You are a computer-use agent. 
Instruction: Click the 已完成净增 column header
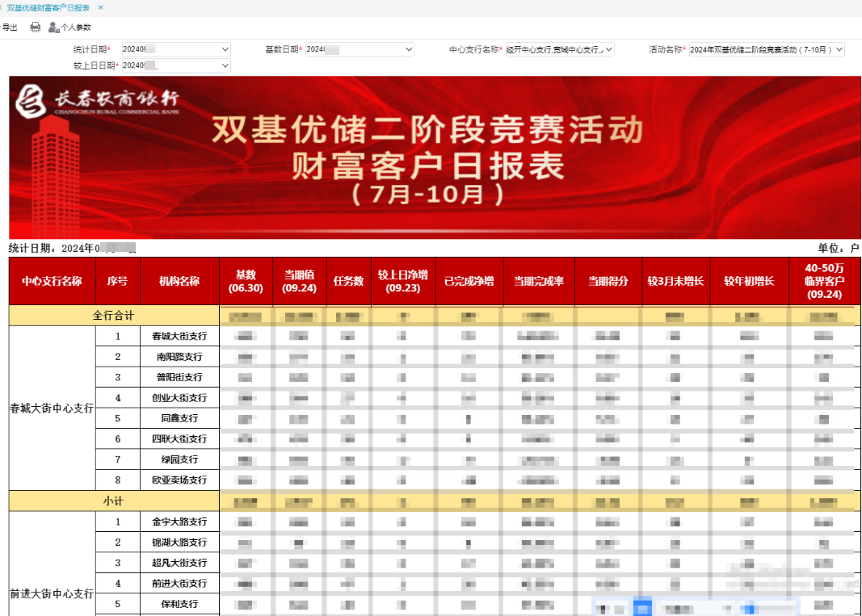point(469,281)
